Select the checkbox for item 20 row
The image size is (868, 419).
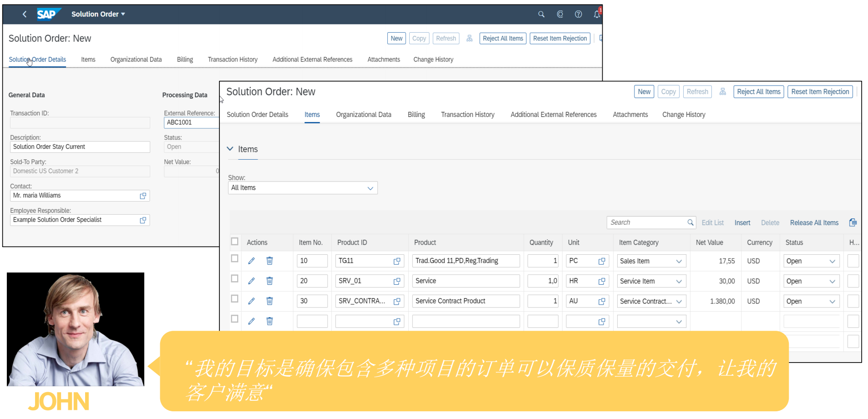[235, 278]
